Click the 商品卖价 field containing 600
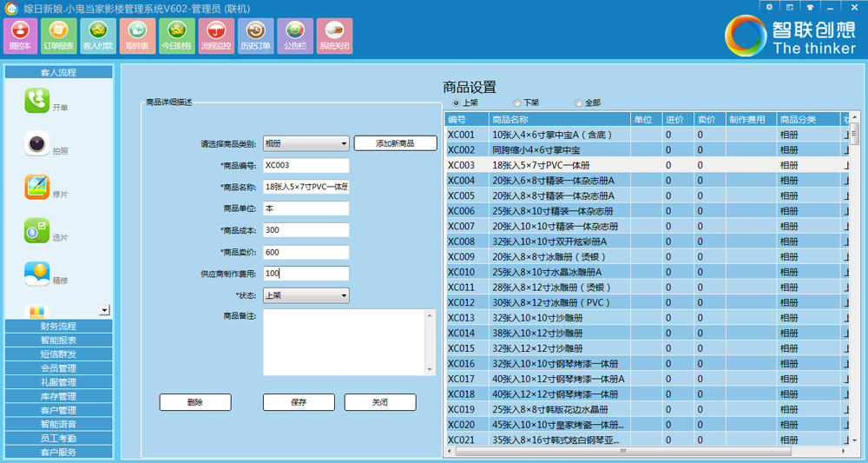Image resolution: width=868 pixels, height=463 pixels. 306,253
